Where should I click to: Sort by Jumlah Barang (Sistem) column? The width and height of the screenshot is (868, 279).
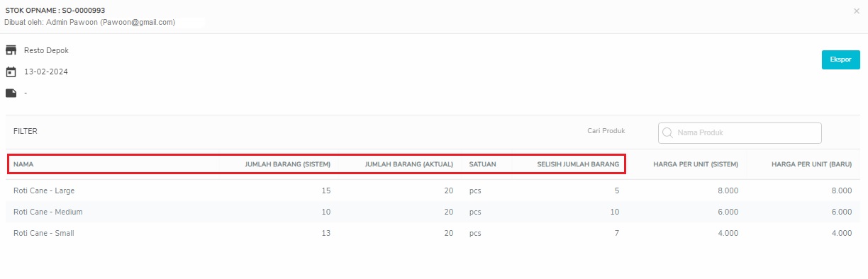287,164
